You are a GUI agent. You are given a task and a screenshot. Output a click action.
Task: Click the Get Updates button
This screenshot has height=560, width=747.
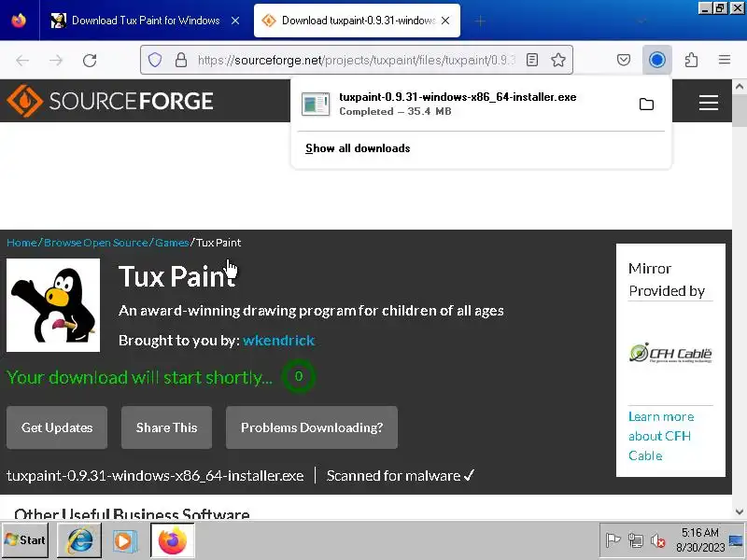click(57, 427)
